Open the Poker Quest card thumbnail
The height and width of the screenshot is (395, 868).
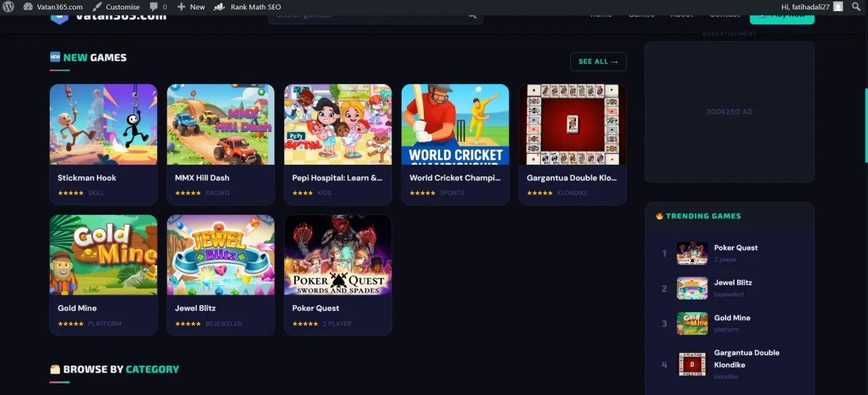[338, 255]
